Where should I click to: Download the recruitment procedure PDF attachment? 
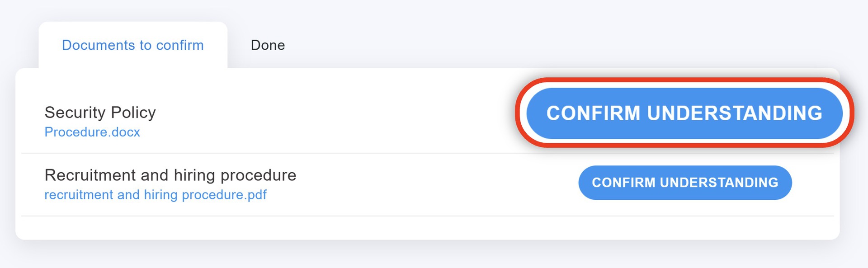156,195
